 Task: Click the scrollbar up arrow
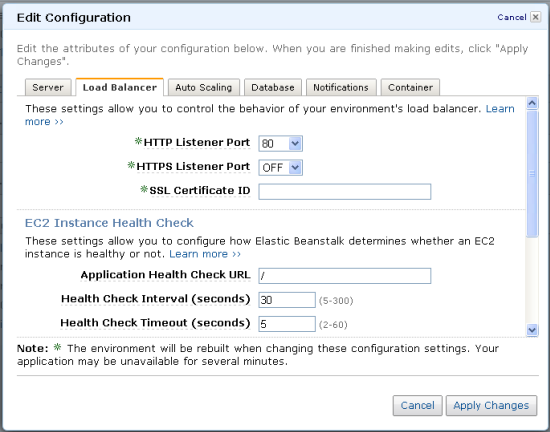tap(532, 103)
